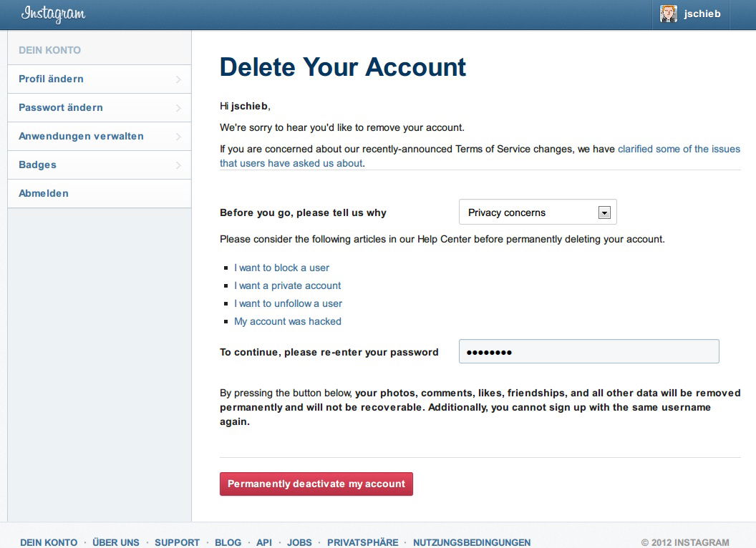Open Passwort ändern in sidebar
Image resolution: width=756 pixels, height=548 pixels.
100,107
